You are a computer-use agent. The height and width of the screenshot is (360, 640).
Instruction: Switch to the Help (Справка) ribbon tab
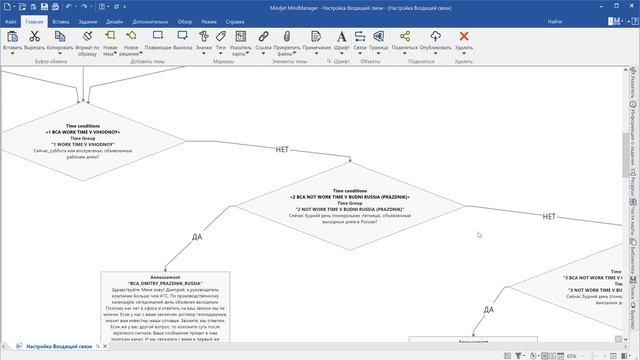coord(235,22)
